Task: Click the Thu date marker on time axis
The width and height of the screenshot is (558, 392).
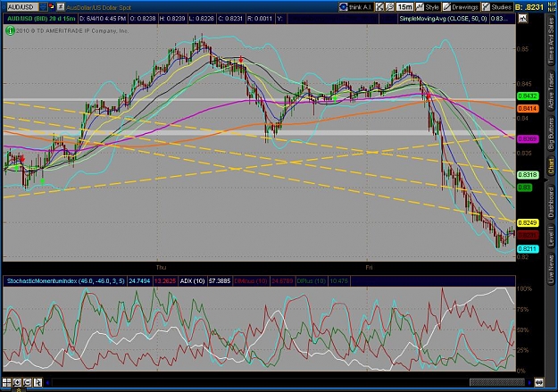Action: coord(161,267)
